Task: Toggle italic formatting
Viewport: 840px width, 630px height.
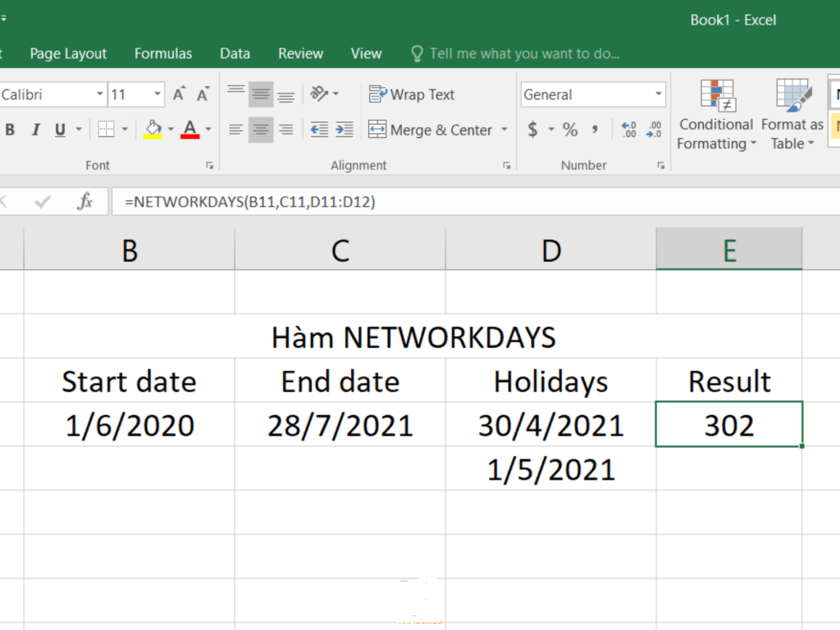Action: point(35,130)
